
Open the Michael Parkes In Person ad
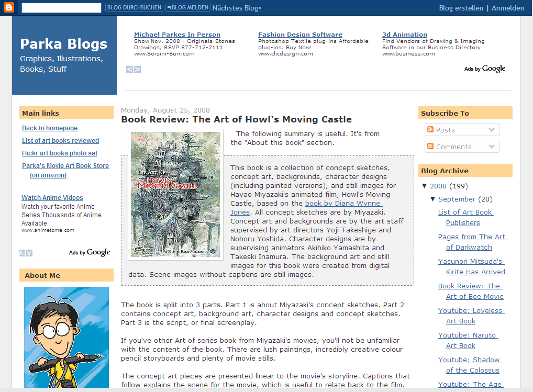177,35
